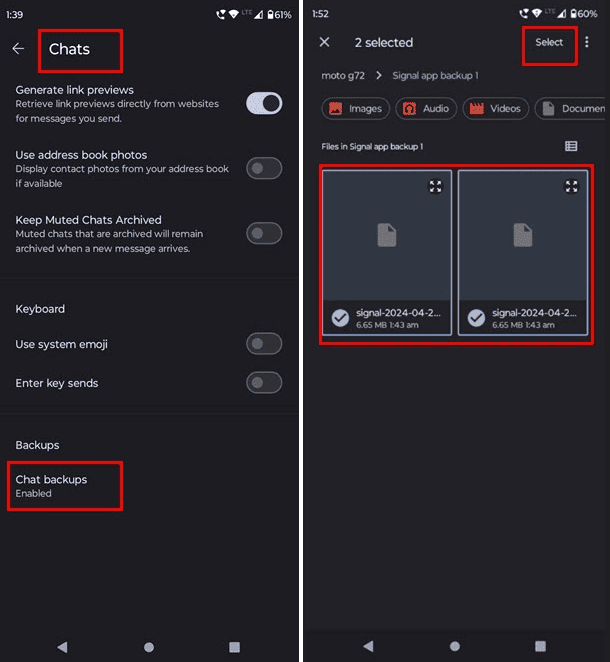This screenshot has width=610, height=662.
Task: Tap the Backups section header
Action: (x=37, y=445)
